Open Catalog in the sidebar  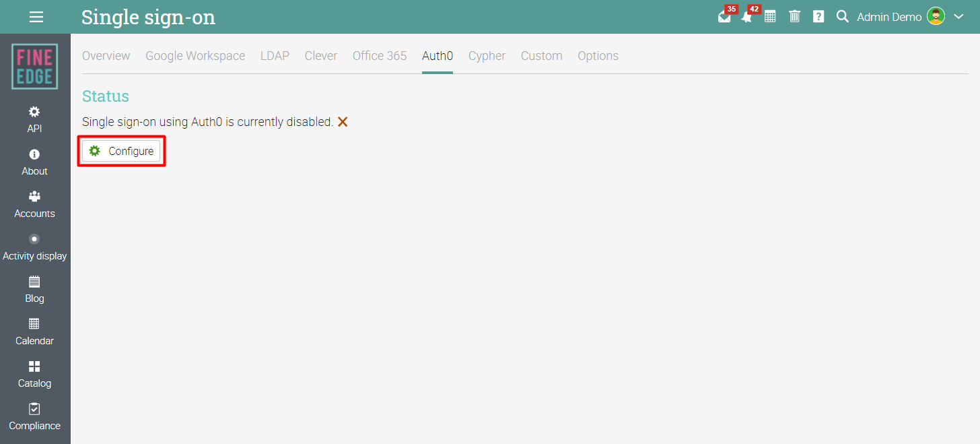coord(35,375)
